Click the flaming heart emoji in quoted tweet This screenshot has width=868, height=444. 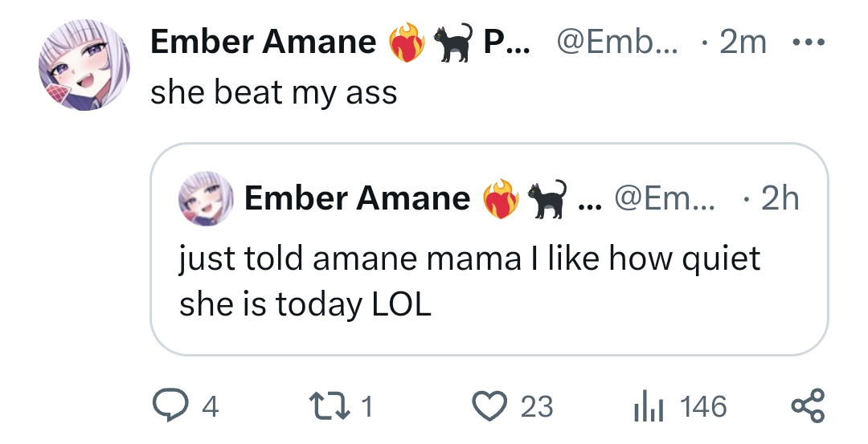click(501, 199)
